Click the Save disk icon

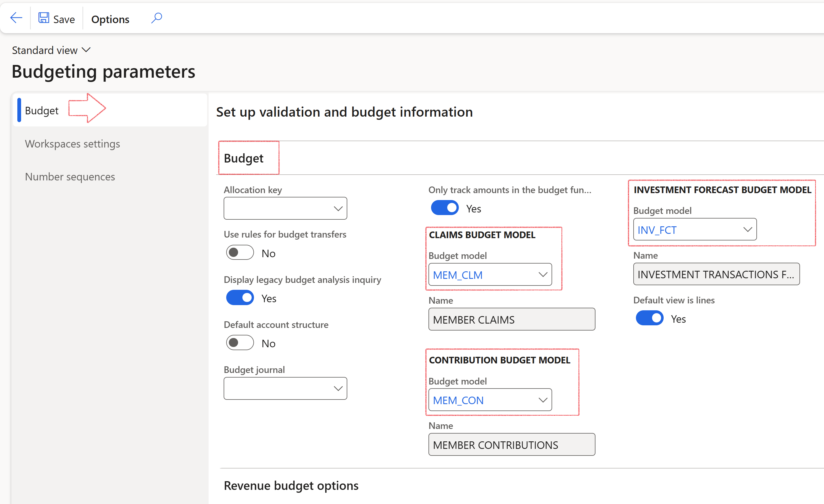43,18
